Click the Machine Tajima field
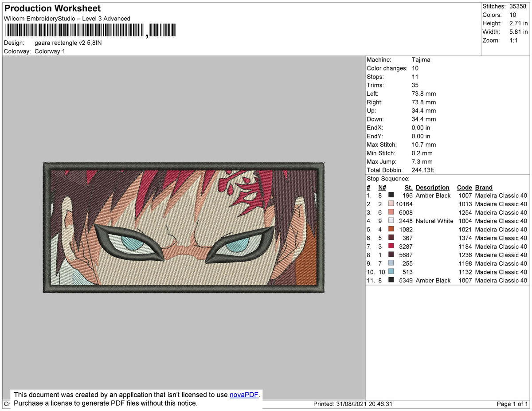The width and height of the screenshot is (532, 411). (x=421, y=59)
